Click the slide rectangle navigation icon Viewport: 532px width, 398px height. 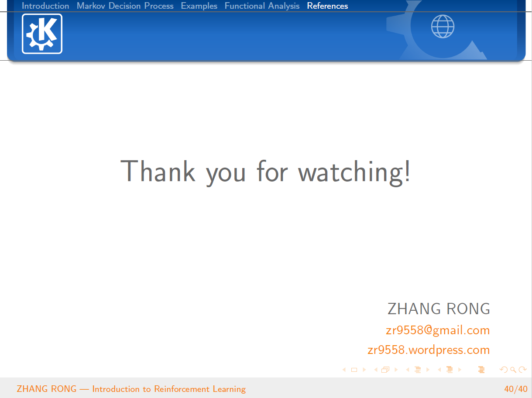click(x=354, y=370)
